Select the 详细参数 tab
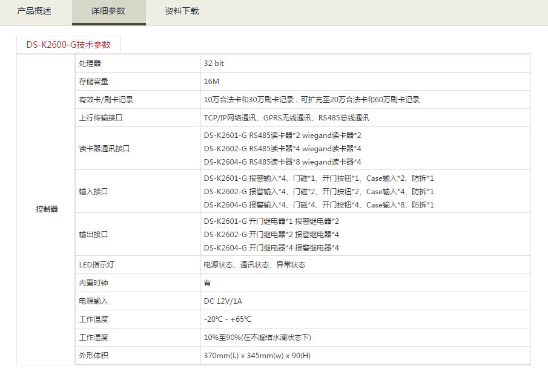Screen dimensions: 548x392 [x=108, y=11]
